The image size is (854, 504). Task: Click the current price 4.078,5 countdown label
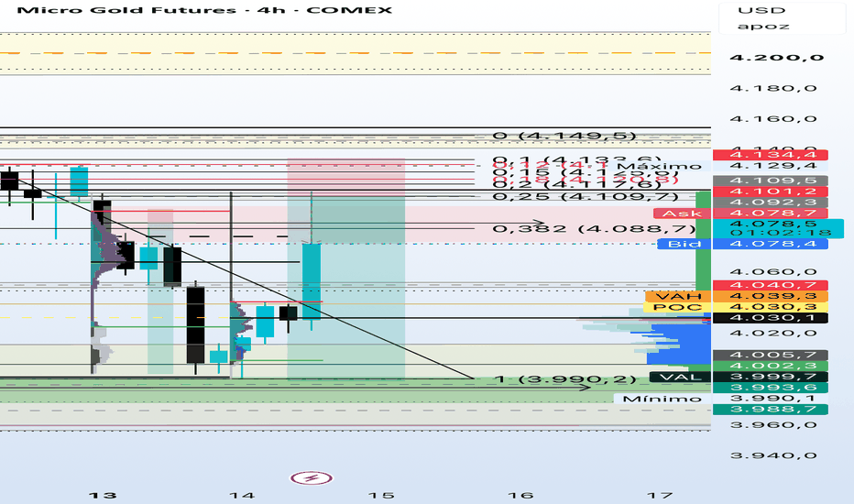(778, 228)
